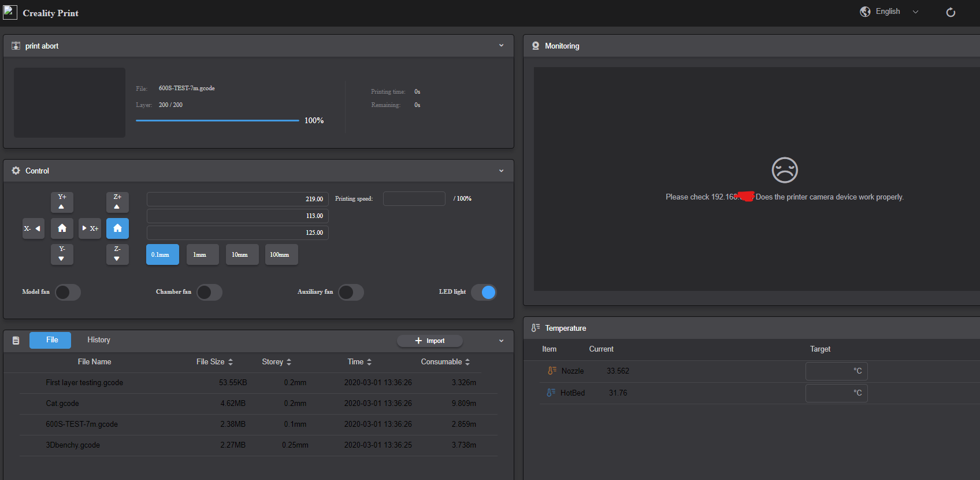
Task: Lower Z axis with Z- button
Action: pos(117,254)
